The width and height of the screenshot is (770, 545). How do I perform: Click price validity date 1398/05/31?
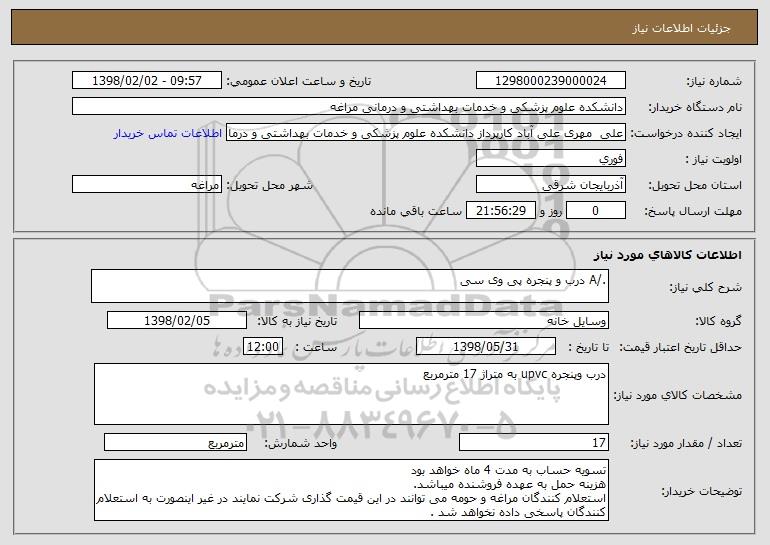pyautogui.click(x=486, y=347)
